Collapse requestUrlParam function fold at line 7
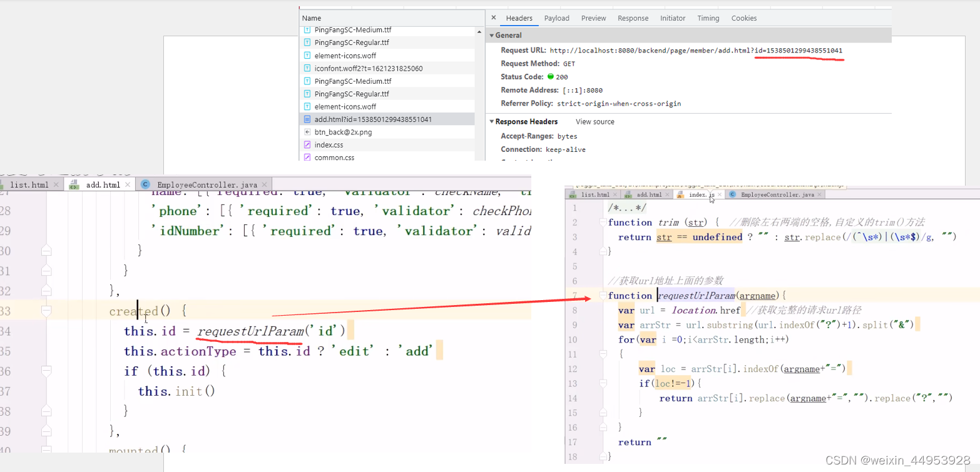 point(603,296)
